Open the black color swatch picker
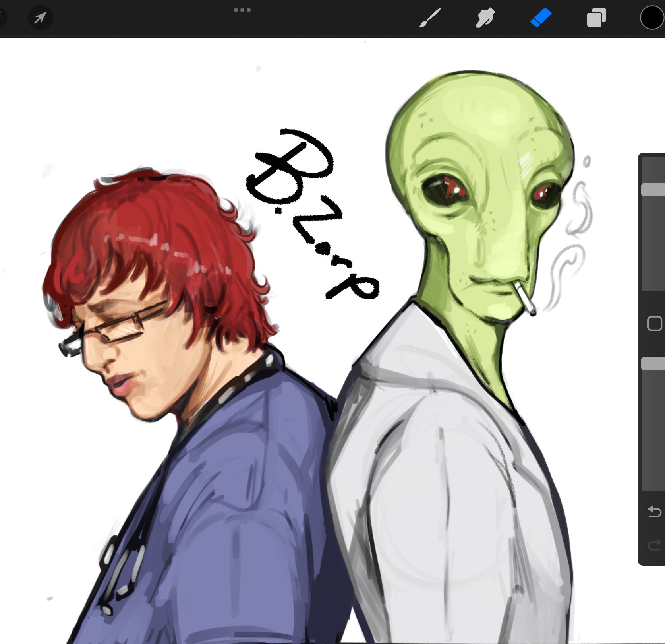Screen dimensions: 665x644 [x=652, y=18]
